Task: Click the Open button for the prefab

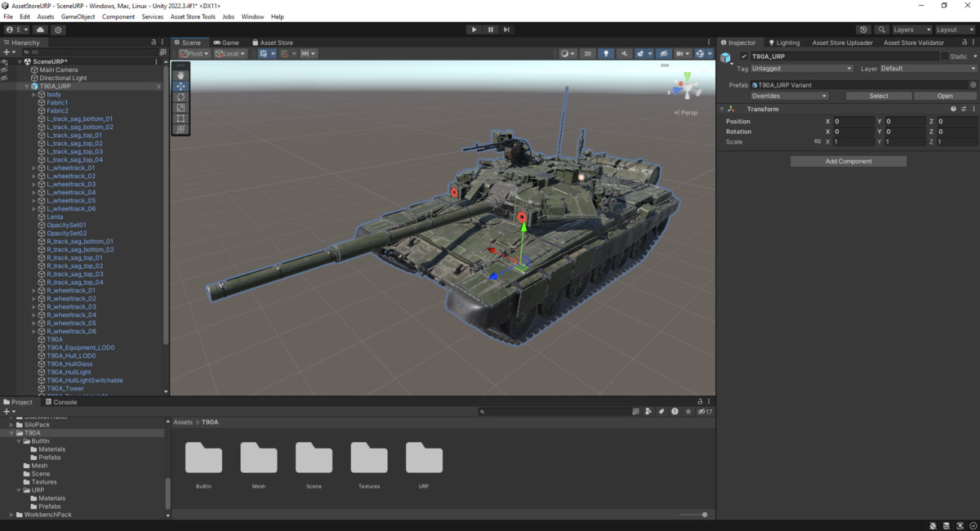Action: [944, 96]
